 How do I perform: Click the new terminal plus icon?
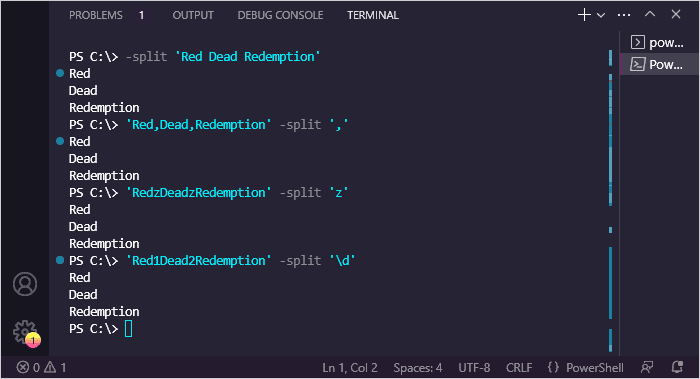pos(584,15)
